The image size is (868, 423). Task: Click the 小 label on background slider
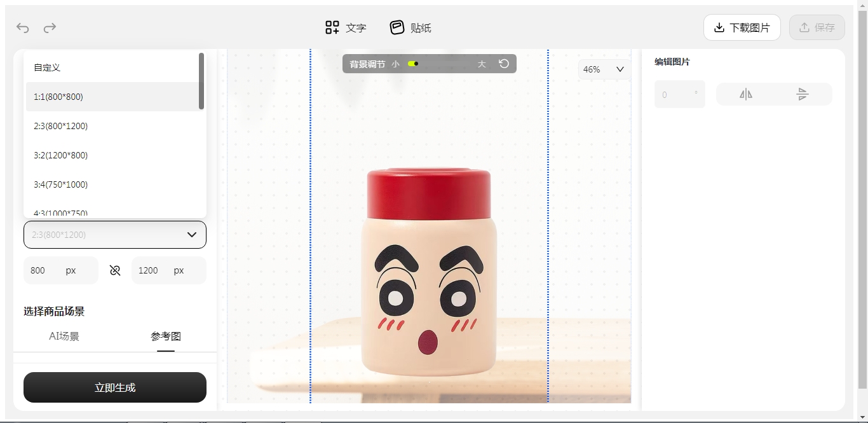point(396,64)
